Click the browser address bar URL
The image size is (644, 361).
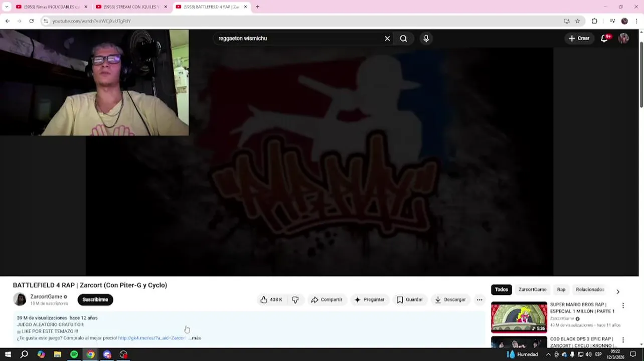(92, 21)
